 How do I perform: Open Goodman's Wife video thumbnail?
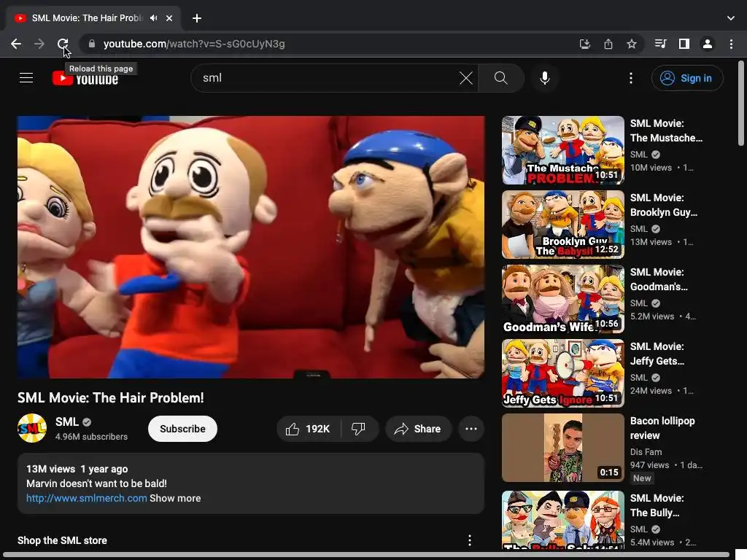[562, 298]
